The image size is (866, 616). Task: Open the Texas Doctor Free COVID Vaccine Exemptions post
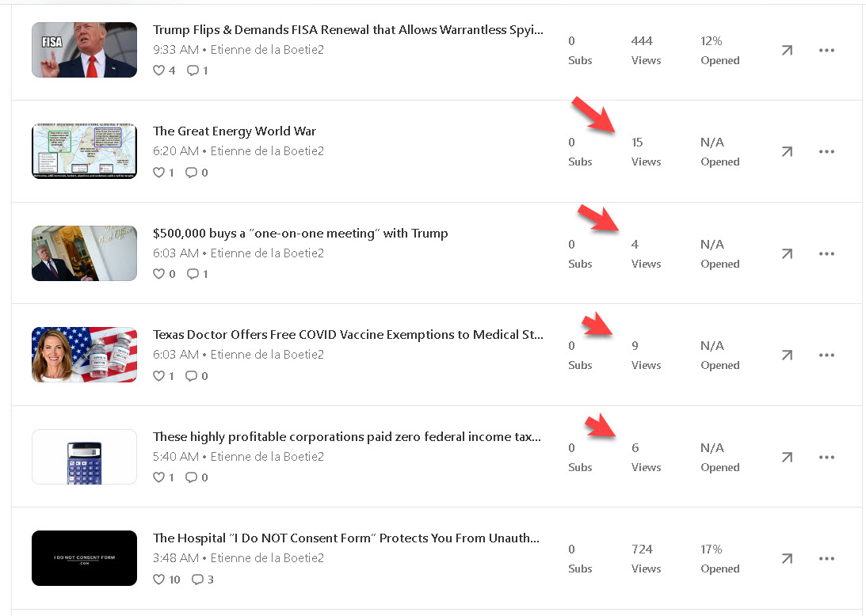pos(348,335)
